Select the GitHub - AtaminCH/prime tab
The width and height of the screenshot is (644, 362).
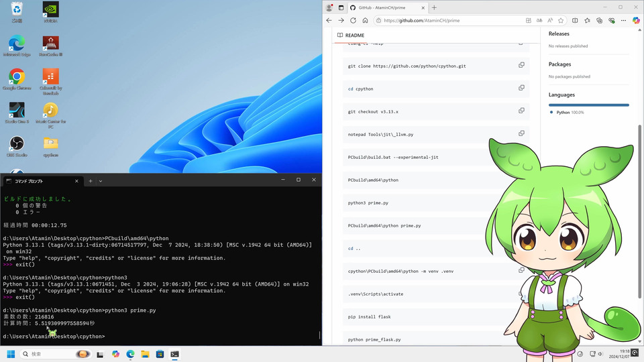(x=388, y=7)
